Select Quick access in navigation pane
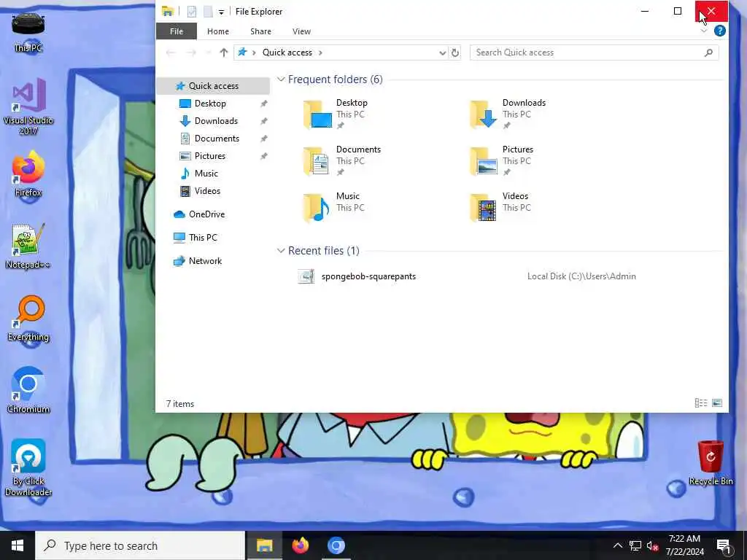This screenshot has height=560, width=747. 213,86
